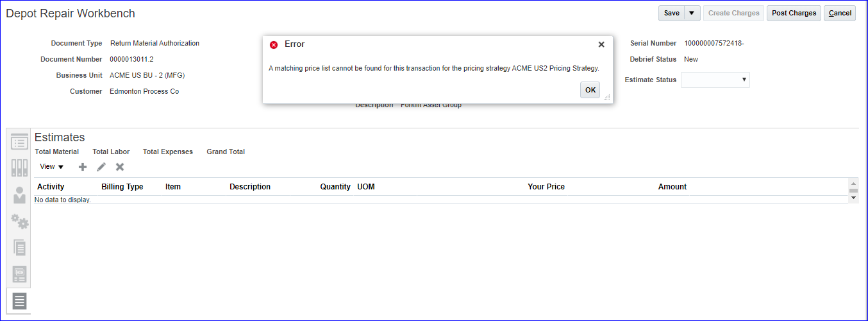
Task: Click the No data to display message
Action: point(62,200)
